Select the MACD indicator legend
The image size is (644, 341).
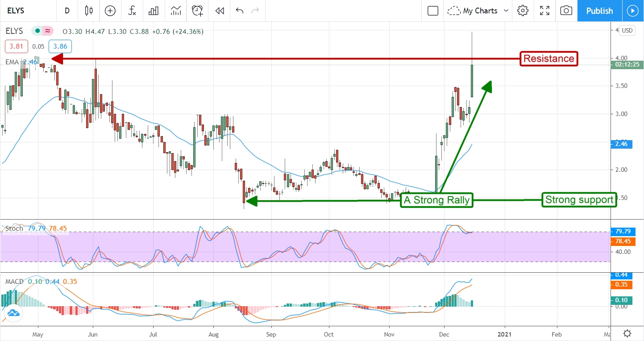[15, 282]
